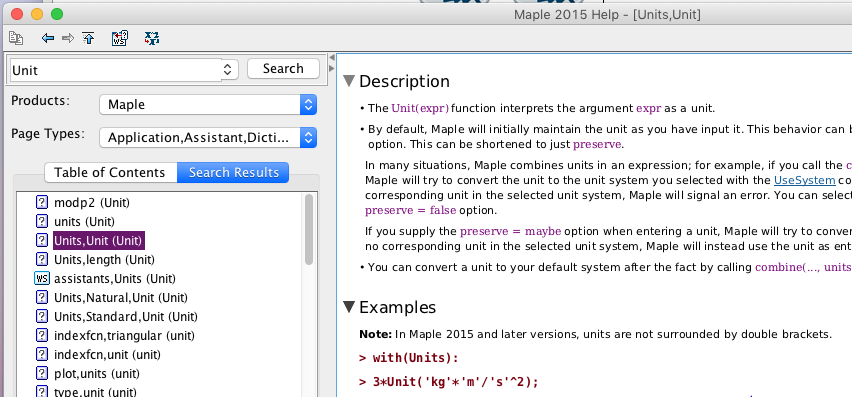Go to parent topic with up arrow icon
The height and width of the screenshot is (397, 852).
pos(88,38)
